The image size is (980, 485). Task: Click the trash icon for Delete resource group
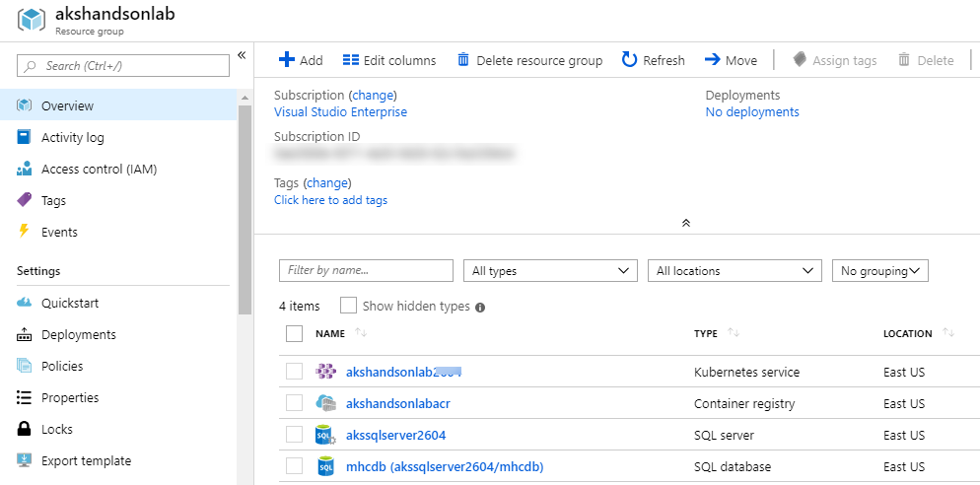pyautogui.click(x=463, y=60)
